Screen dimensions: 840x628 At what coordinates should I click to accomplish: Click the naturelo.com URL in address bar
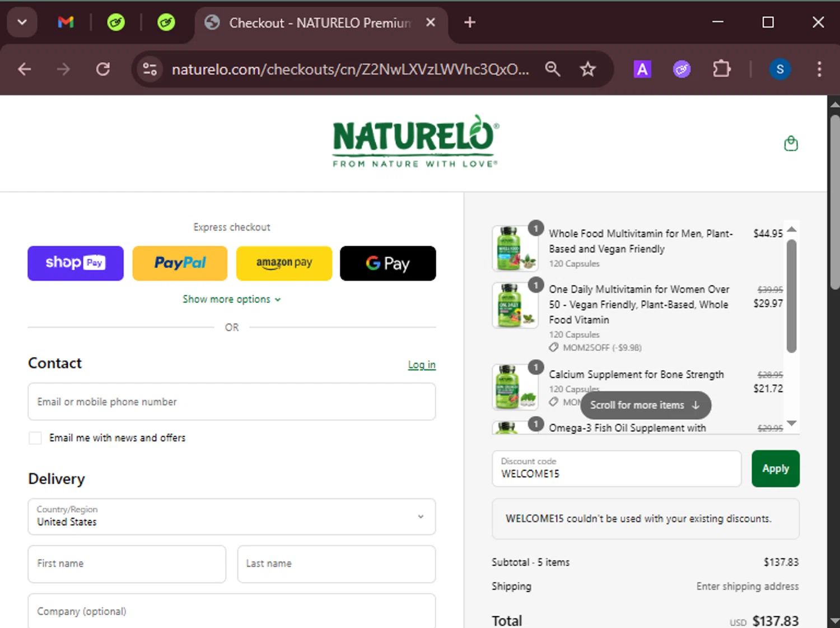(350, 69)
